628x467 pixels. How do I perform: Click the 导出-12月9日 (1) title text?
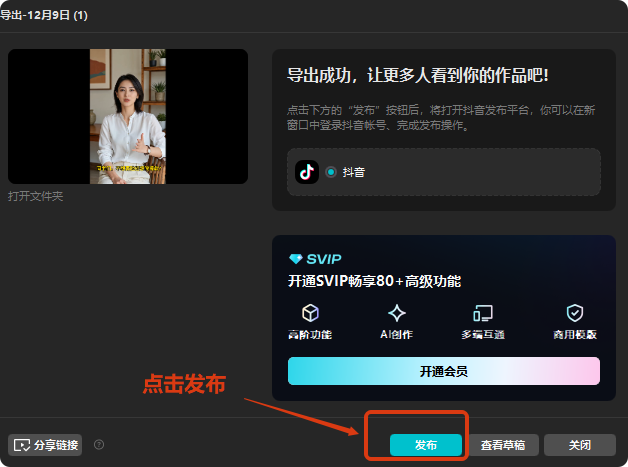(44, 15)
